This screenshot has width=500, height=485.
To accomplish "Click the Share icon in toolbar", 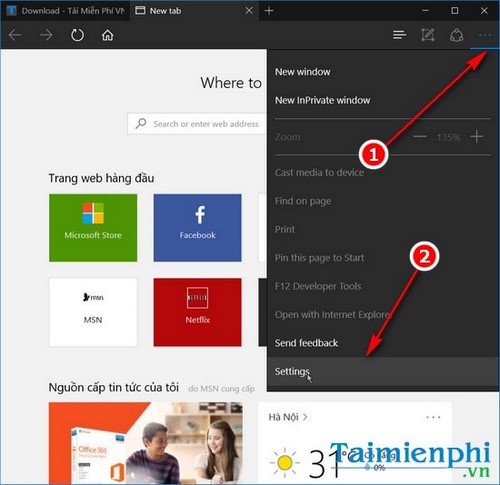I will pos(456,35).
